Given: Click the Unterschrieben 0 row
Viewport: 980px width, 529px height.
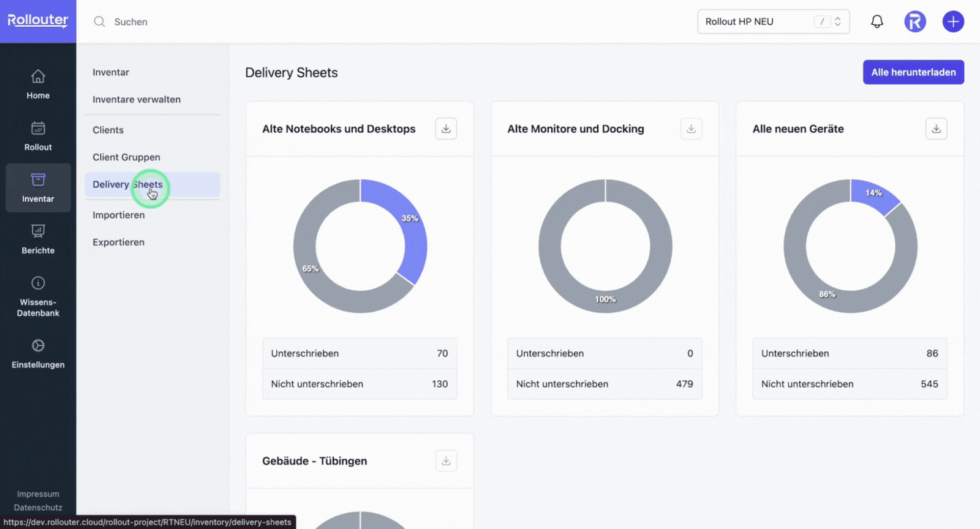Looking at the screenshot, I should coord(605,353).
